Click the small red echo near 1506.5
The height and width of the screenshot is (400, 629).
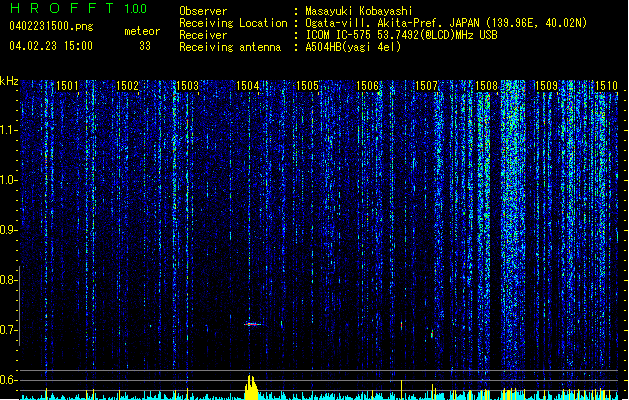tap(402, 325)
